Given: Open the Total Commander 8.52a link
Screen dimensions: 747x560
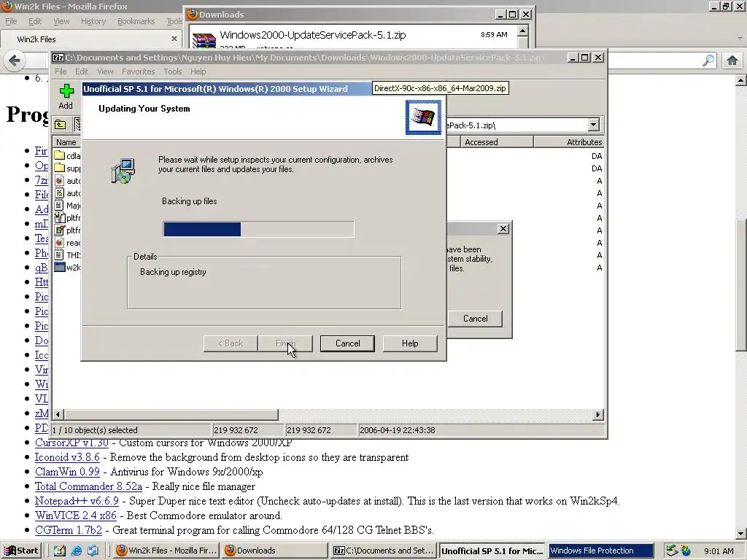Looking at the screenshot, I should (88, 486).
